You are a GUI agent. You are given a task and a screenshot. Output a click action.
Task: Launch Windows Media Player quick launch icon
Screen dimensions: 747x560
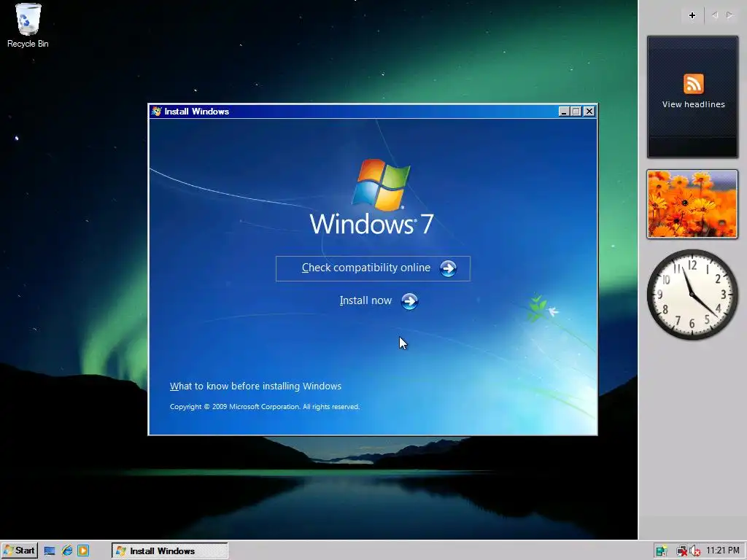(x=83, y=551)
